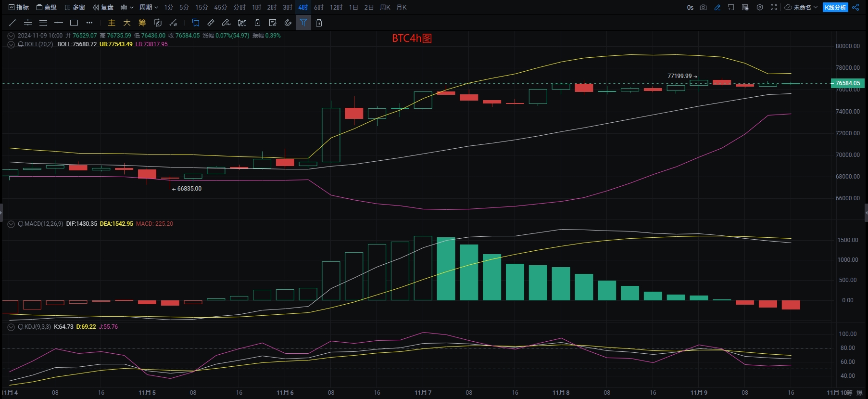The width and height of the screenshot is (868, 399).
Task: Click the funnel filter icon in toolbar
Action: pos(303,23)
